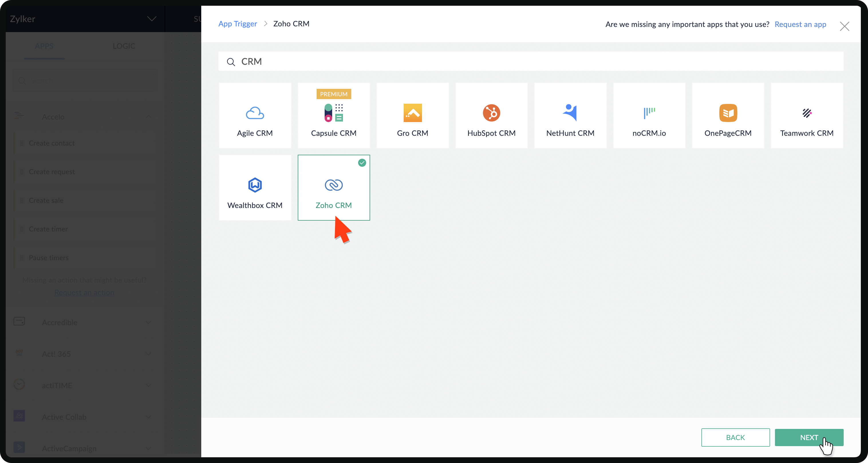Open the Zylker workspace dropdown
868x463 pixels.
152,19
